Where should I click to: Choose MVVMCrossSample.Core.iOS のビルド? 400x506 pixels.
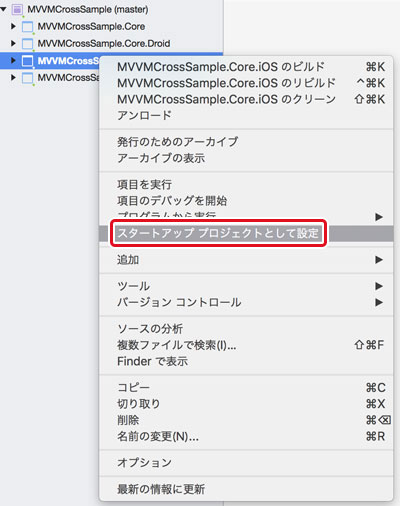pyautogui.click(x=246, y=67)
